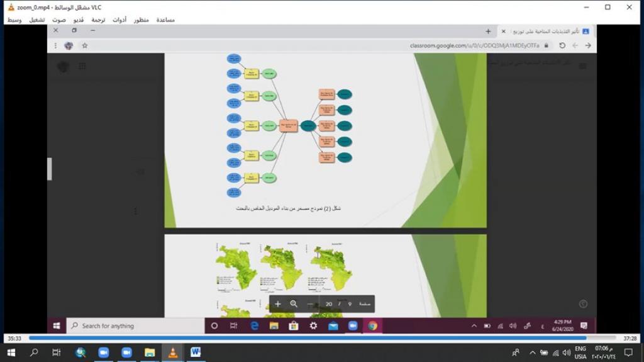The image size is (644, 362).
Task: Open Microsoft Edge from the taskbar
Action: [255, 325]
